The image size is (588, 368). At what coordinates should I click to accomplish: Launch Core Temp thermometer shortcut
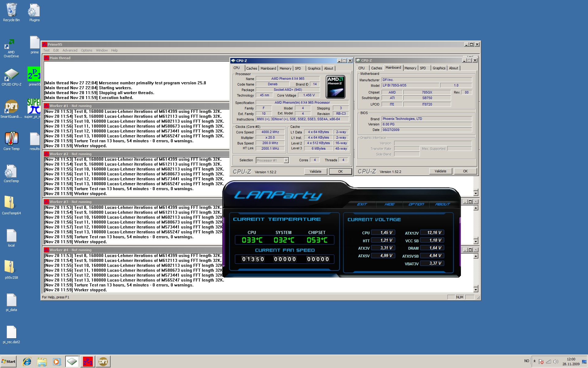[x=11, y=141]
